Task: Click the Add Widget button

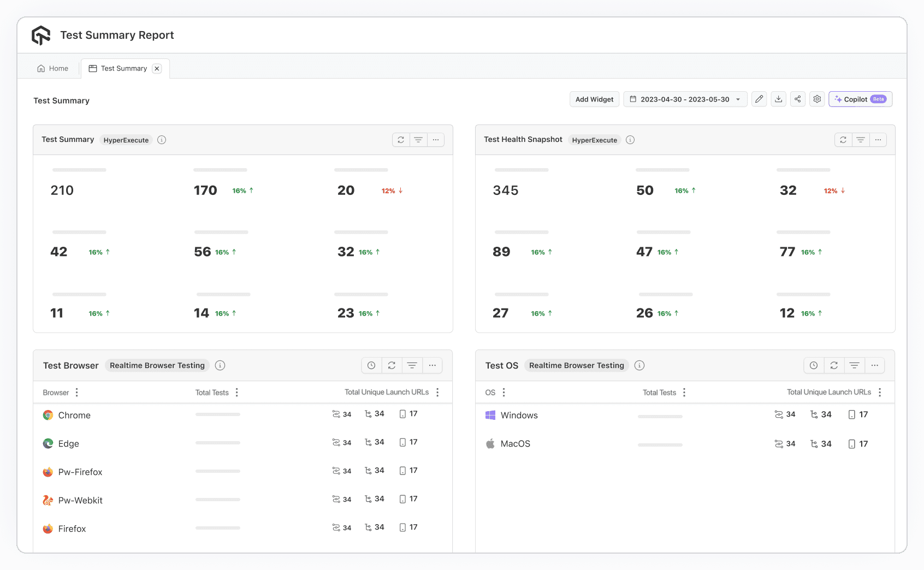Action: coord(594,99)
